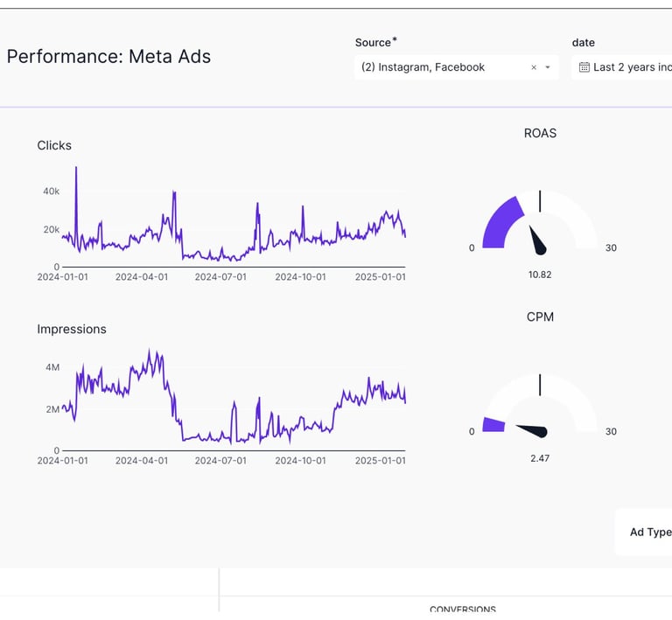Click the 2024-07-01 label under Impressions chart
Image resolution: width=672 pixels, height=620 pixels.
tap(220, 460)
